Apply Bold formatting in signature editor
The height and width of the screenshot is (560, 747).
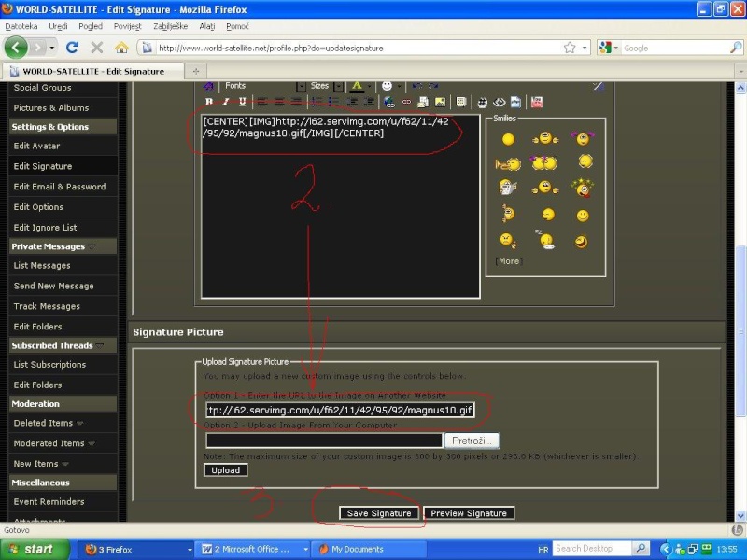point(208,102)
